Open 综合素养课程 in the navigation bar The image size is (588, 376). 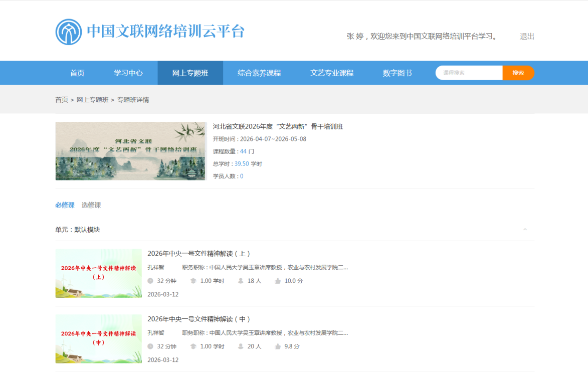[x=259, y=73]
